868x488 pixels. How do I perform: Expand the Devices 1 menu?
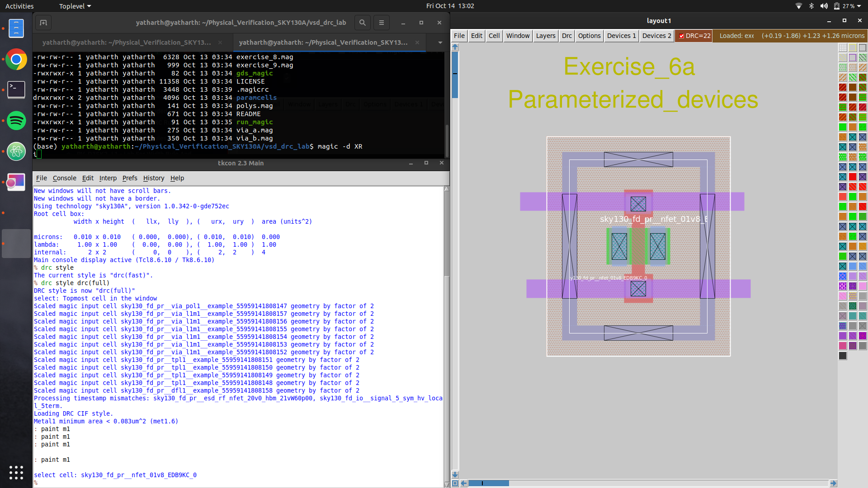click(622, 36)
